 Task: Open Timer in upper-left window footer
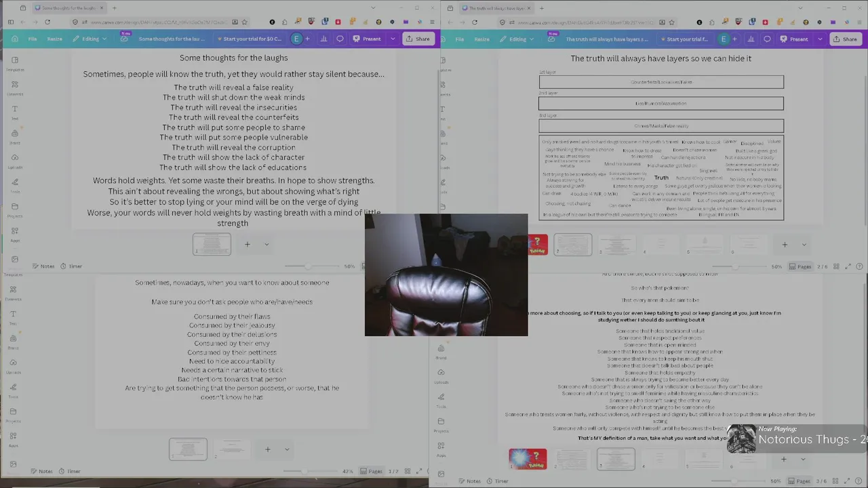[x=71, y=266]
